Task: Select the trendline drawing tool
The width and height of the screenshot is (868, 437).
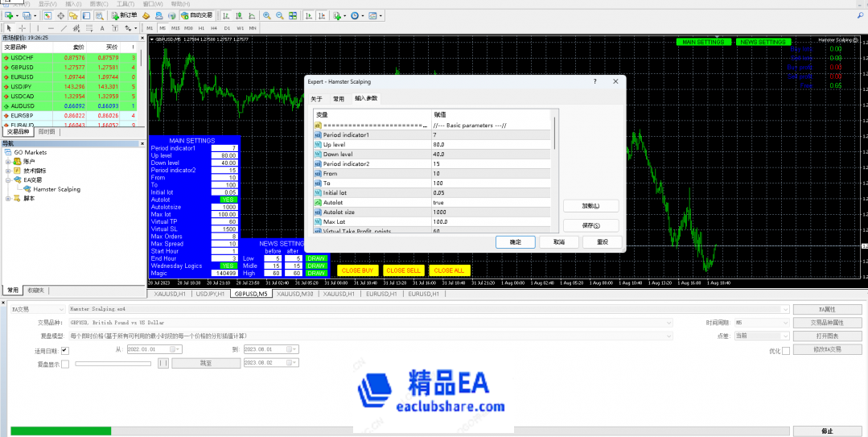Action: click(x=64, y=28)
